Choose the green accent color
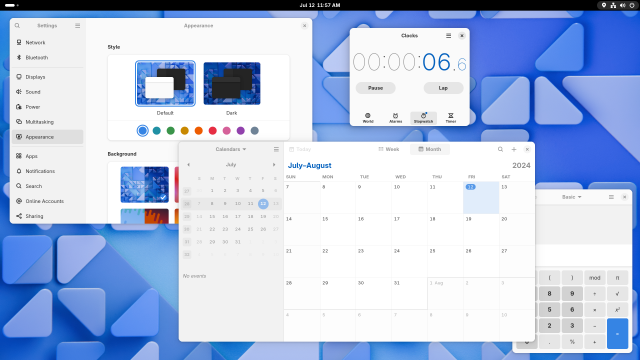Screen dimensions: 640x360 tap(171, 131)
